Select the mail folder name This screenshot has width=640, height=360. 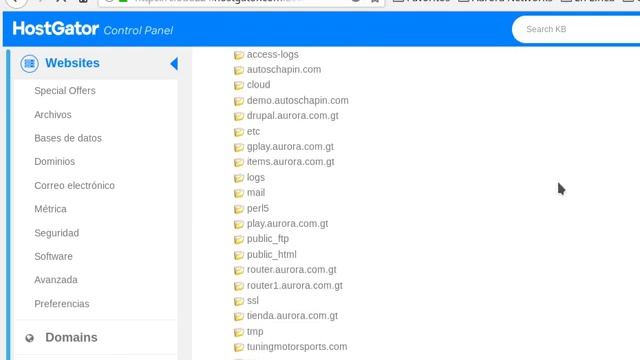[256, 193]
